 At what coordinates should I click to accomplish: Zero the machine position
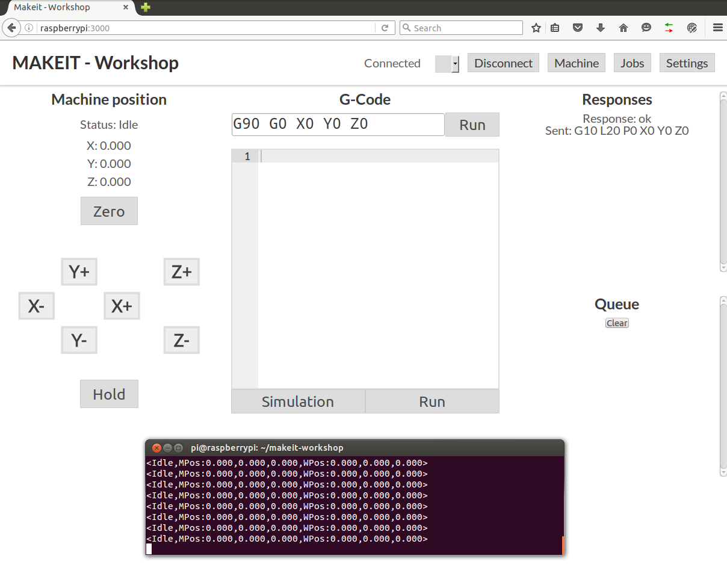[x=109, y=211]
